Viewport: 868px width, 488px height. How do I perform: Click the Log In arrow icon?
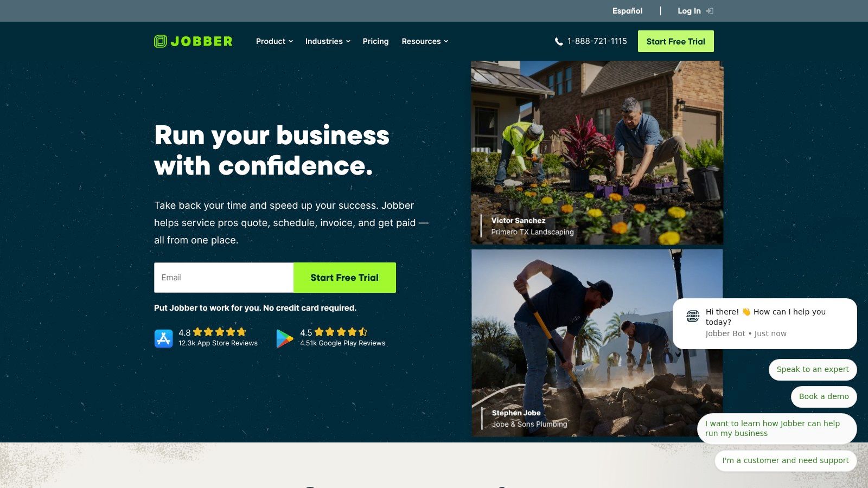click(710, 11)
